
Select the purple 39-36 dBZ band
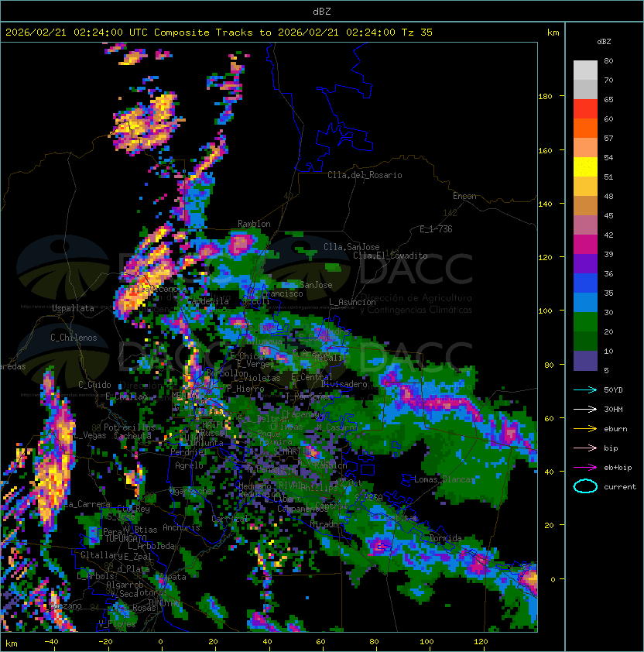[585, 263]
